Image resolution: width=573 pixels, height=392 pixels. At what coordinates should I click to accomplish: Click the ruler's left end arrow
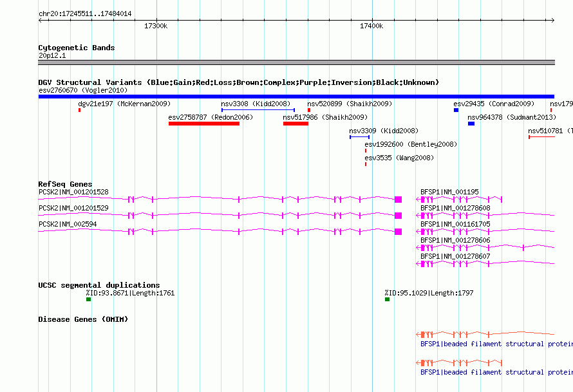40,21
